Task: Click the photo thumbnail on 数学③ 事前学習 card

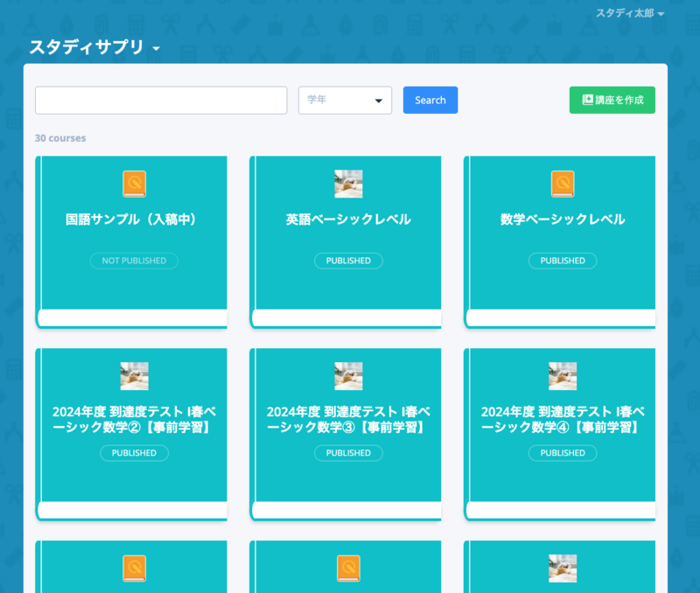Action: [x=348, y=376]
